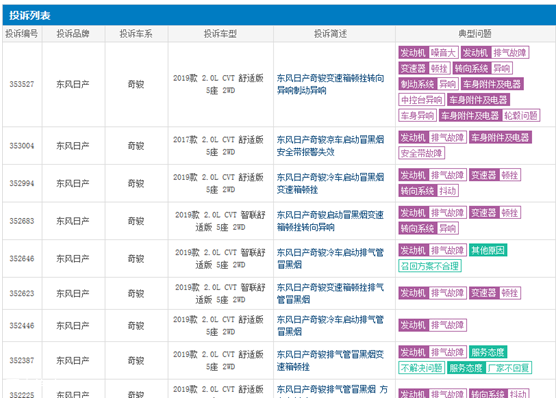Click the 中控台异响 issue tag
The height and width of the screenshot is (400, 558).
click(421, 100)
